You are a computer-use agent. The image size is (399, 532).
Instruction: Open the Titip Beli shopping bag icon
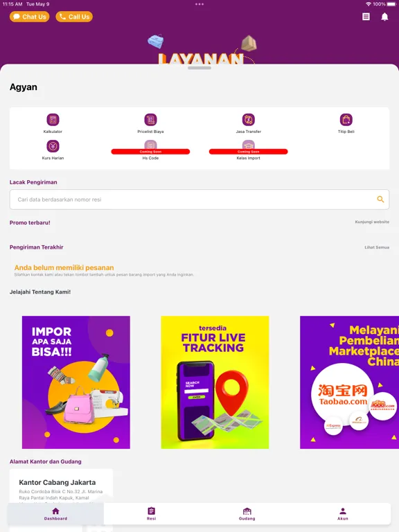(346, 120)
